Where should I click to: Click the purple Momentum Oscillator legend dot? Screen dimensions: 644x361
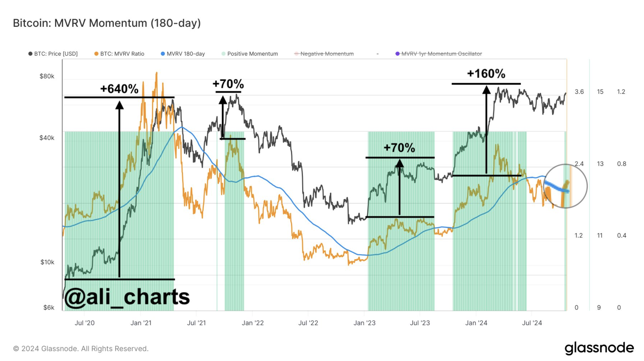[x=397, y=54]
